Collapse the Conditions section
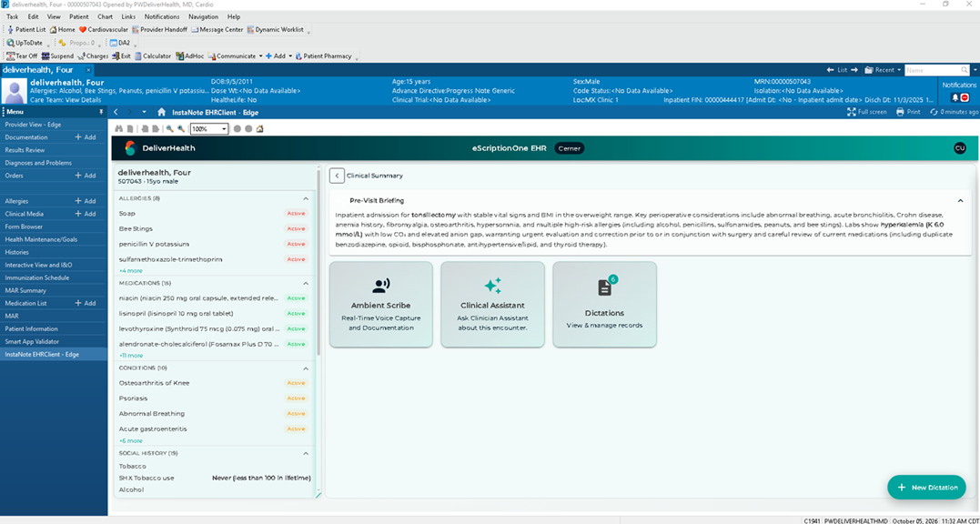Screen dimensions: 980x524 306,368
